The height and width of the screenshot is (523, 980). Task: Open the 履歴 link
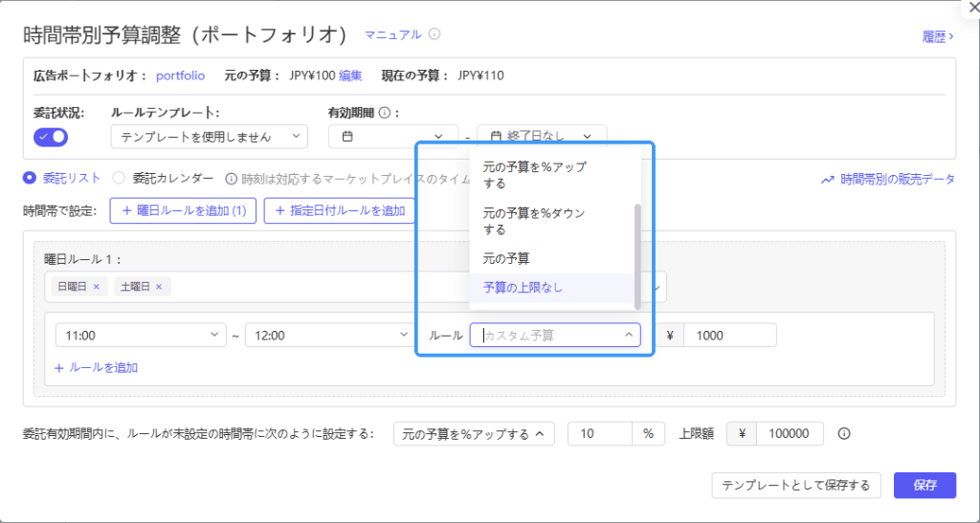(x=938, y=37)
